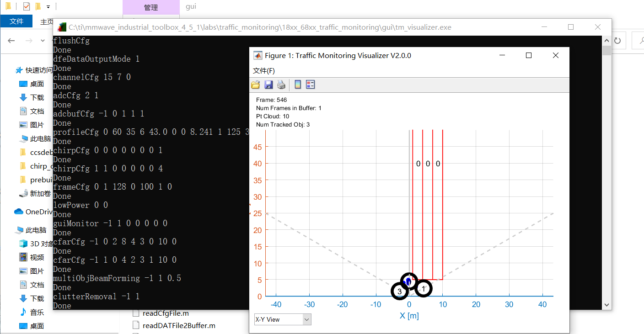This screenshot has width=644, height=334.
Task: Select the ccsdeb folder in sidebar
Action: click(35, 152)
